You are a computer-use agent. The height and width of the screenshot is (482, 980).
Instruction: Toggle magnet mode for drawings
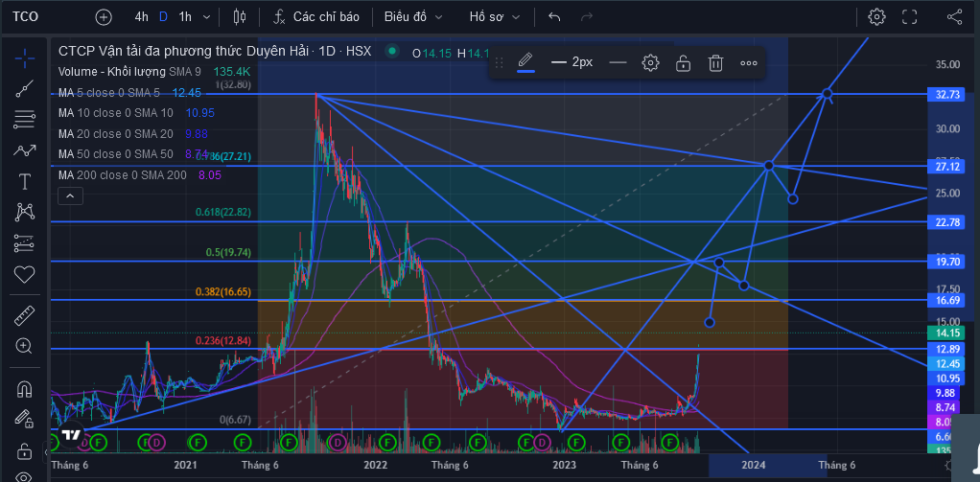tap(24, 390)
